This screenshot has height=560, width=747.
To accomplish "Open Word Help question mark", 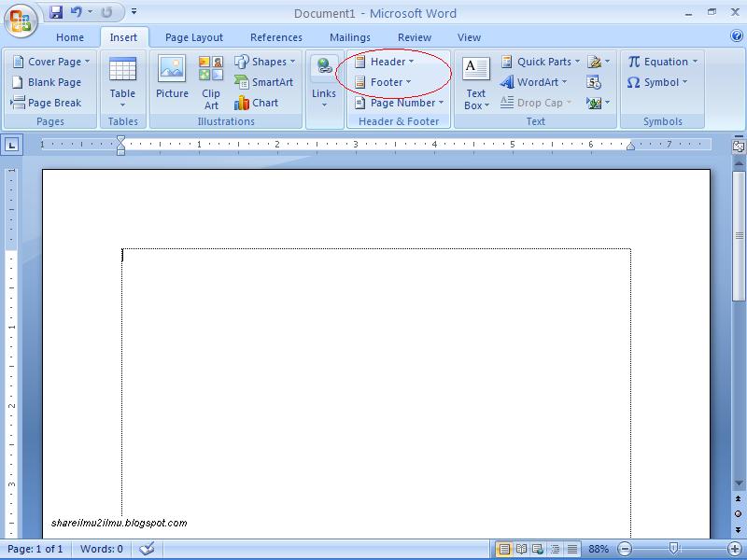I will pos(736,35).
